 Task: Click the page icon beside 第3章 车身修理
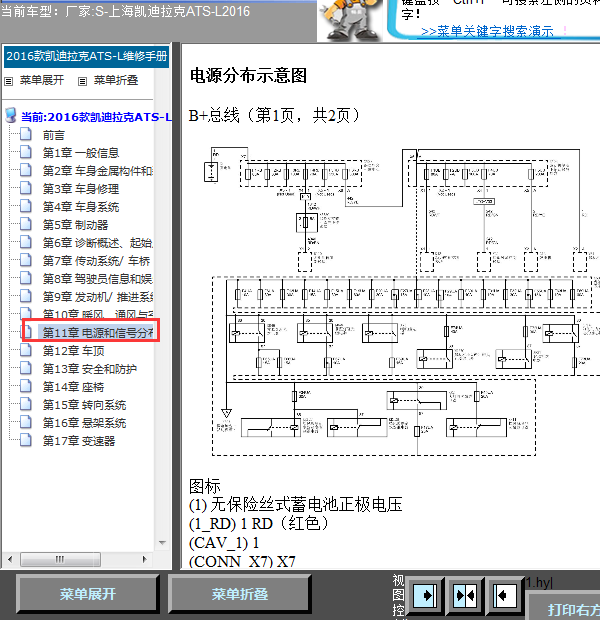[26, 189]
